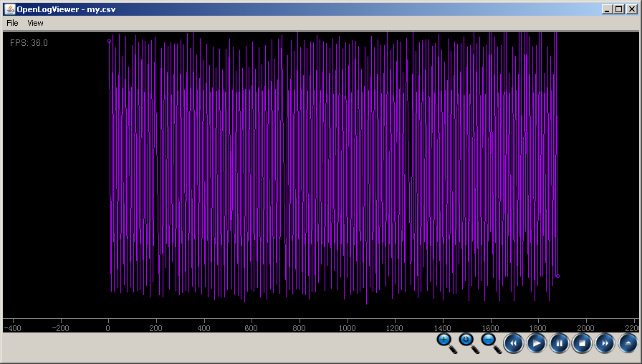
Task: Click the zoom in magnifier icon
Action: point(445,342)
